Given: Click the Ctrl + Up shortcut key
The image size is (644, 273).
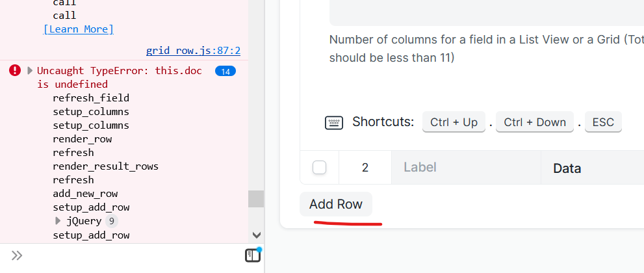Looking at the screenshot, I should (x=454, y=122).
